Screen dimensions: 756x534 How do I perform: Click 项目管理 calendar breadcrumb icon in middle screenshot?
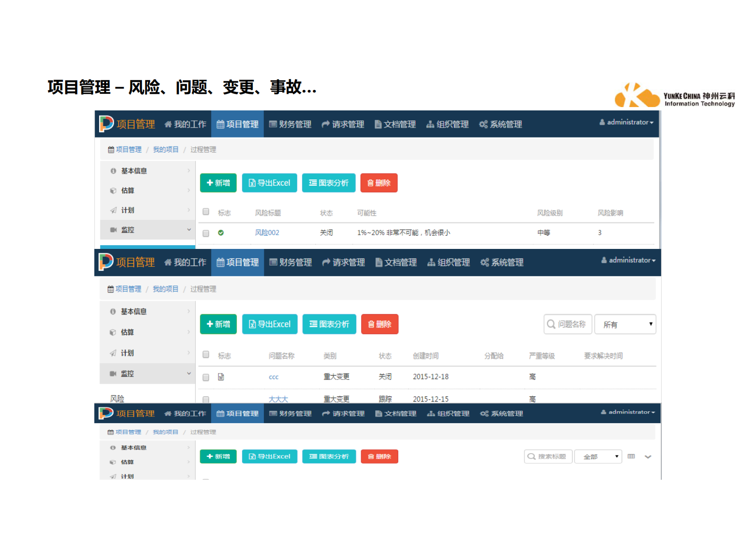[x=111, y=289]
